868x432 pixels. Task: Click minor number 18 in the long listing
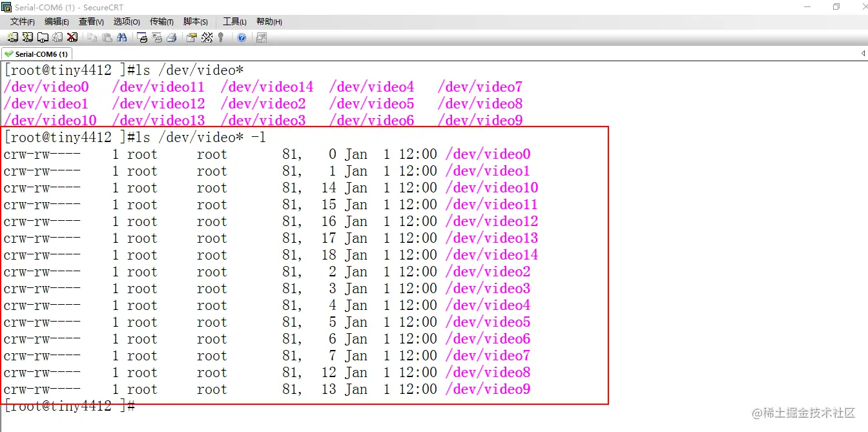tap(329, 254)
